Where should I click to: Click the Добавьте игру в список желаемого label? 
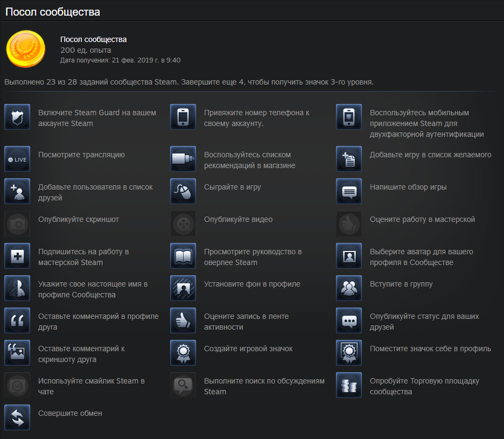tap(431, 155)
